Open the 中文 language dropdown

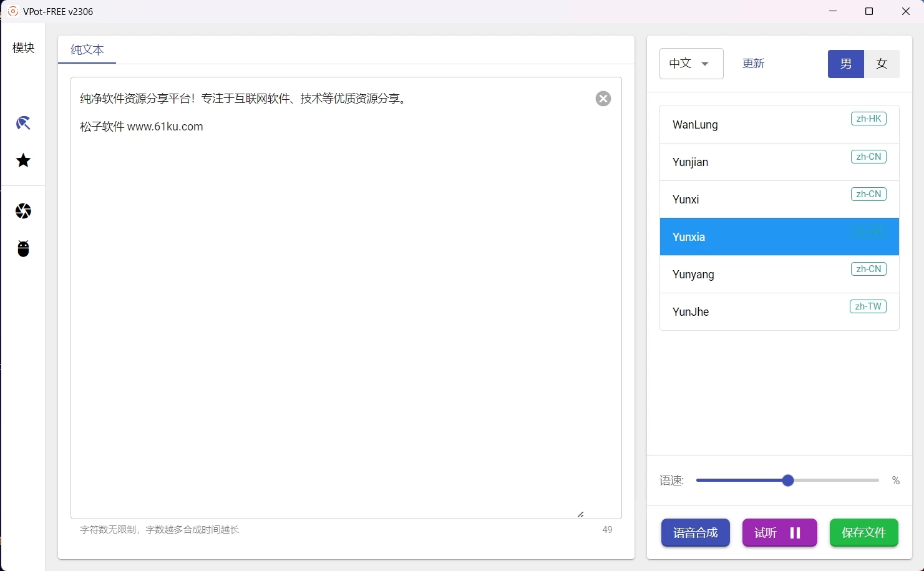pyautogui.click(x=691, y=64)
